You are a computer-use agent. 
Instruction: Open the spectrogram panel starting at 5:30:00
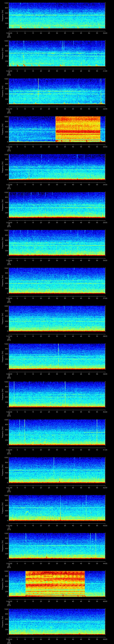57,54
